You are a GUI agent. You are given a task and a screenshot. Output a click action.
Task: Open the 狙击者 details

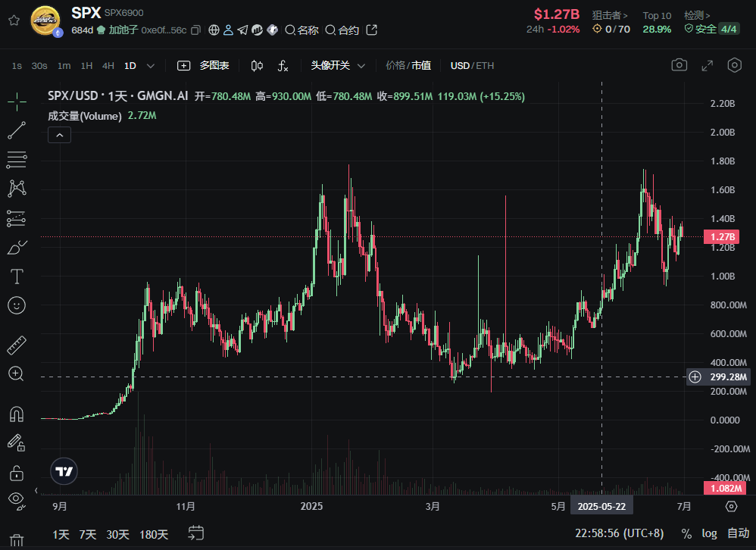[610, 15]
